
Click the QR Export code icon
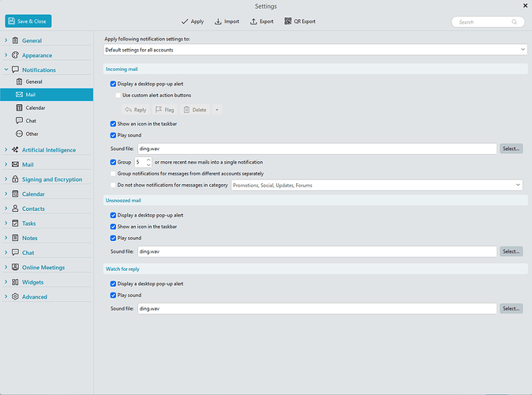click(x=288, y=21)
